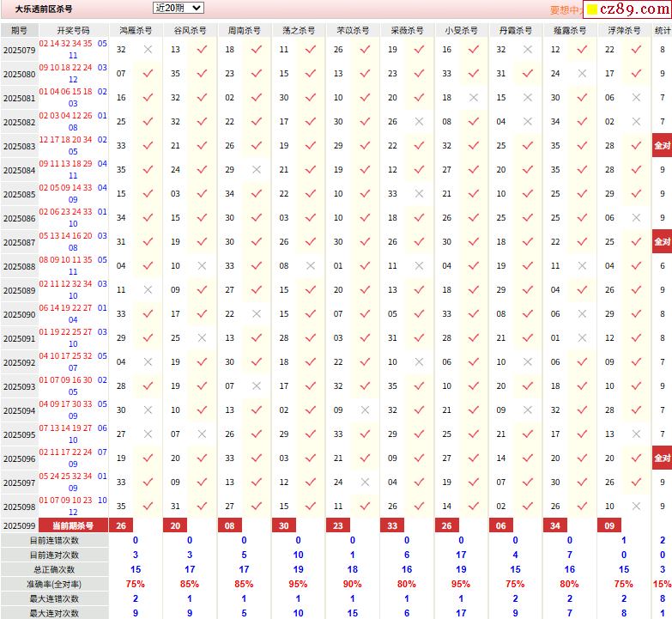The image size is (672, 619).
Task: Click period number 2025079
Action: [19, 50]
